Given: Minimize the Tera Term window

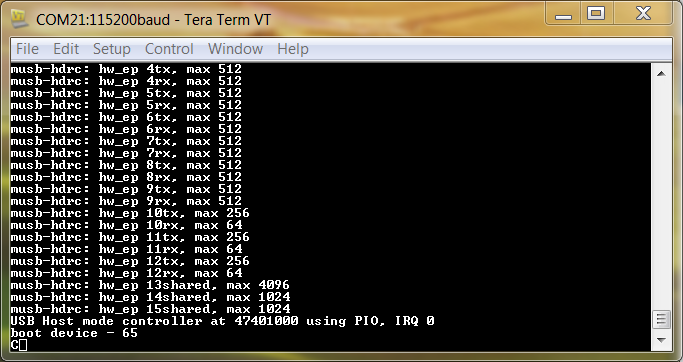Looking at the screenshot, I should (x=563, y=15).
